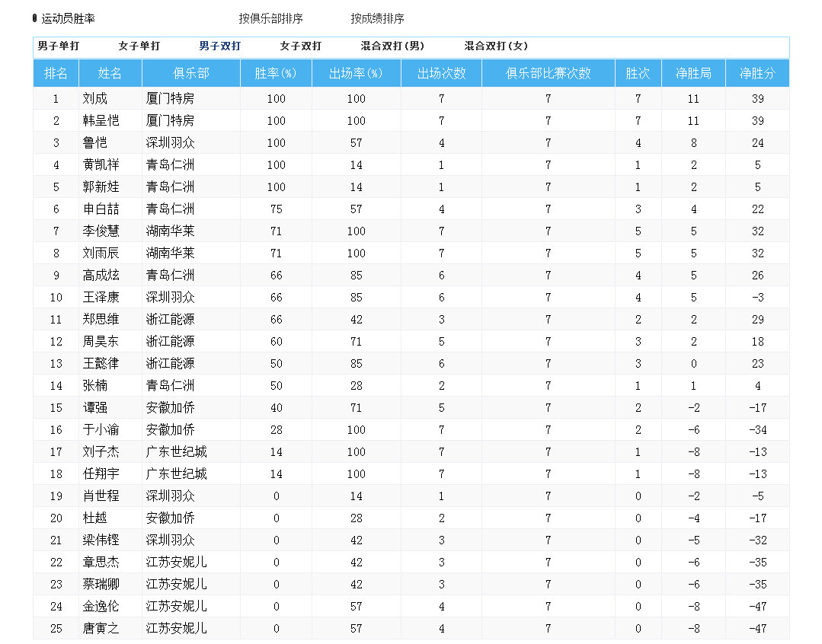Select player name 金逸伦
Image resolution: width=822 pixels, height=644 pixels.
tap(101, 606)
